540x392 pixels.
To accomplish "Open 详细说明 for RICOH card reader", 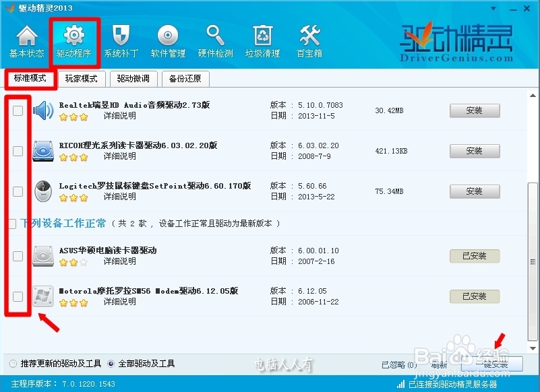I will [120, 156].
